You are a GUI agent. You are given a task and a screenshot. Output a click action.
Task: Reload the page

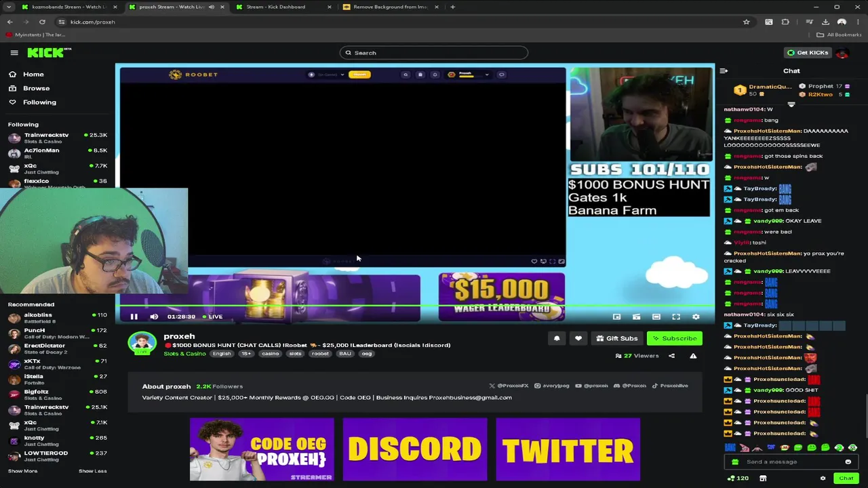(42, 22)
